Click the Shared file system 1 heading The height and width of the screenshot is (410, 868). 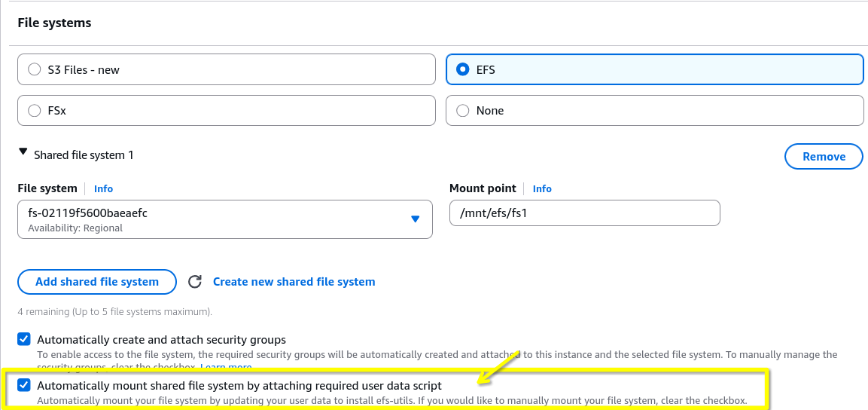[x=84, y=155]
